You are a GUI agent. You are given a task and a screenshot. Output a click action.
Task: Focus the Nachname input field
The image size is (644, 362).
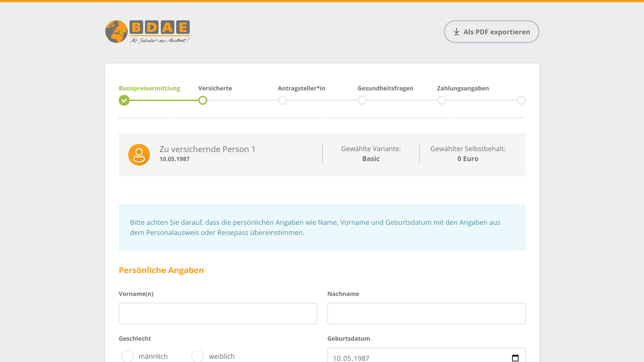click(427, 313)
